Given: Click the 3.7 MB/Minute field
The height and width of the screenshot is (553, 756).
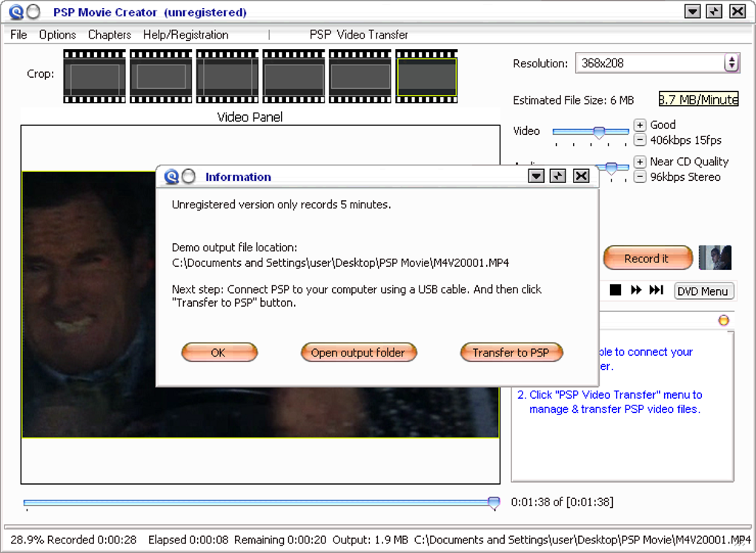Looking at the screenshot, I should coord(698,99).
